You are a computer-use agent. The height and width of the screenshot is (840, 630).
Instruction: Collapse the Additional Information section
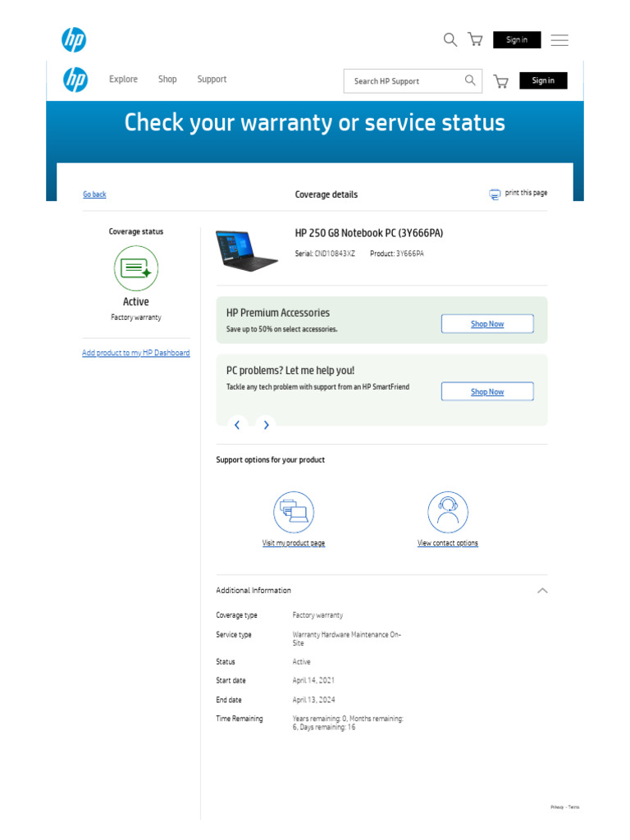pos(542,591)
